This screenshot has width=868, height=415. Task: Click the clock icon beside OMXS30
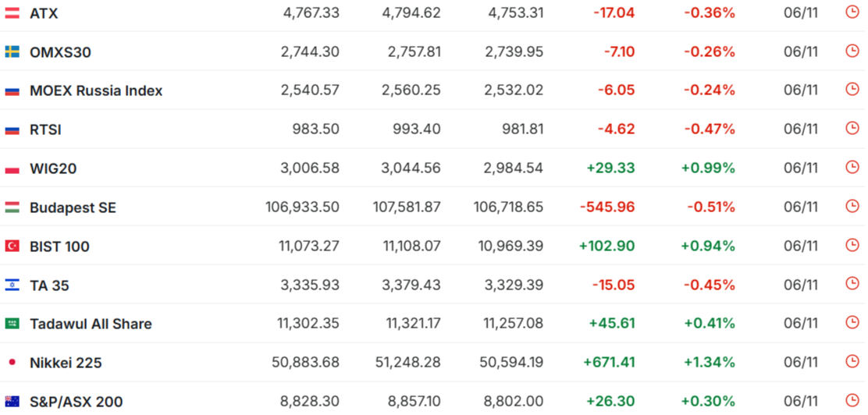[x=852, y=51]
